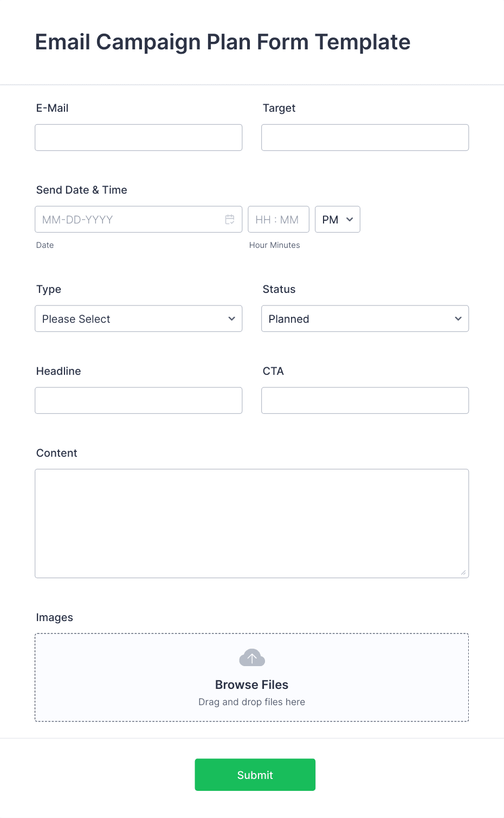Focus the Headline text field

[x=139, y=400]
